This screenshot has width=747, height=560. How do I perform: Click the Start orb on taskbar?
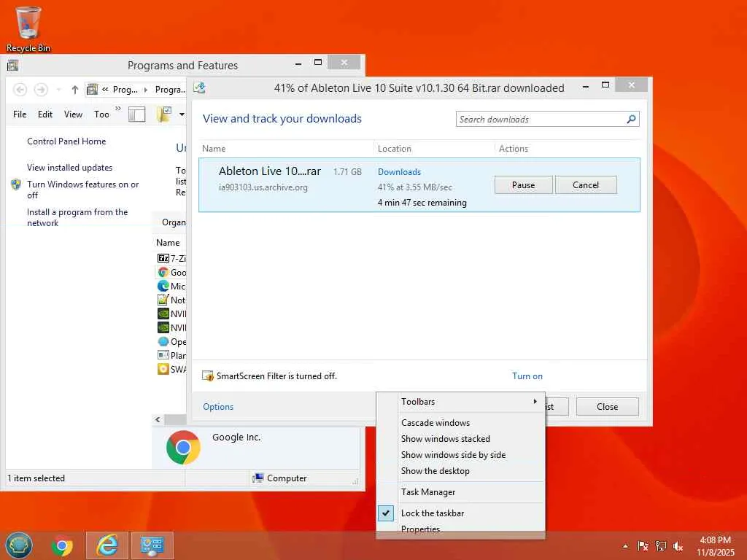(x=19, y=545)
